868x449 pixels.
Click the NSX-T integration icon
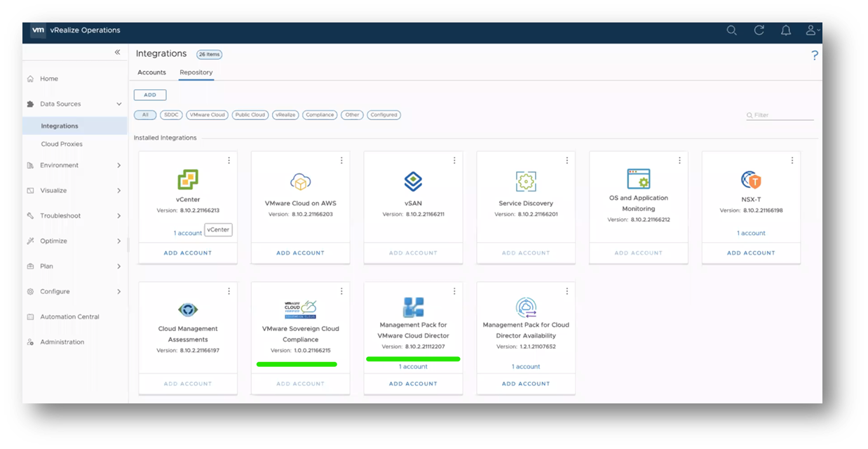tap(751, 180)
